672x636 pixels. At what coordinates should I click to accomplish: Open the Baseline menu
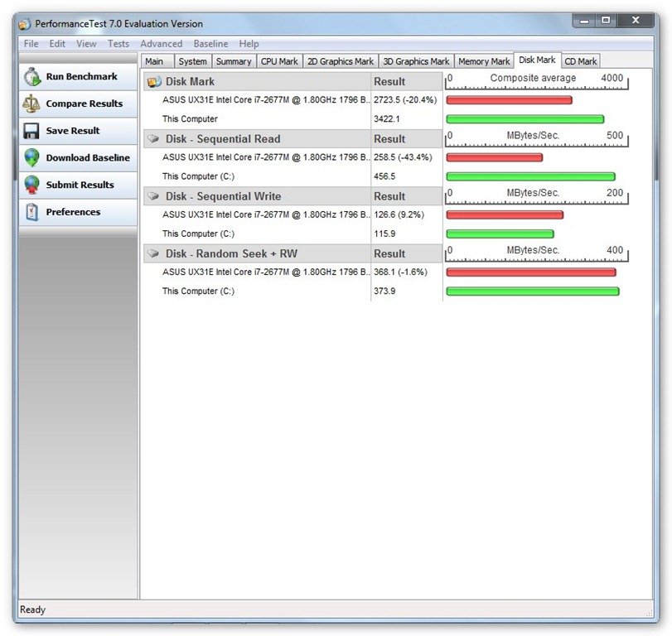pyautogui.click(x=210, y=44)
